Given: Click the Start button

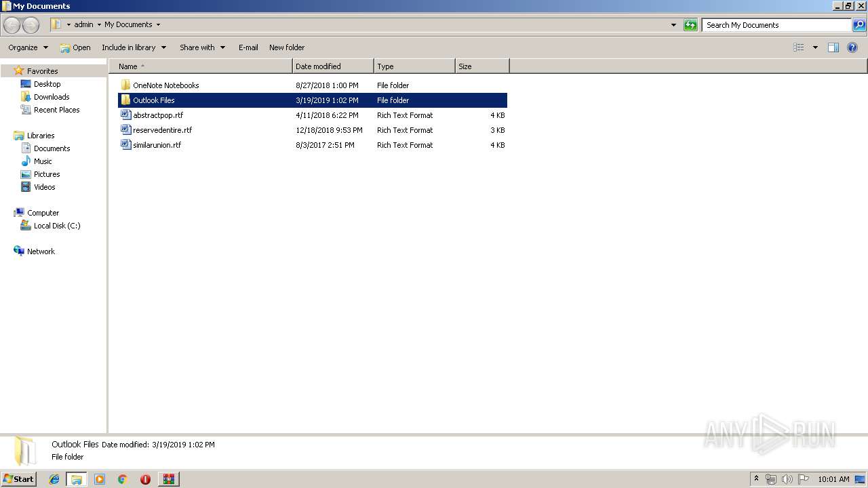Looking at the screenshot, I should (x=18, y=479).
